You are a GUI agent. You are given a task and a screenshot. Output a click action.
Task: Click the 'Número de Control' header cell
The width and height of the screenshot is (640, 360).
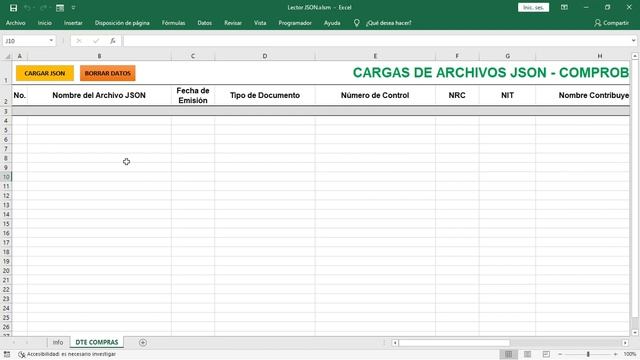coord(375,95)
